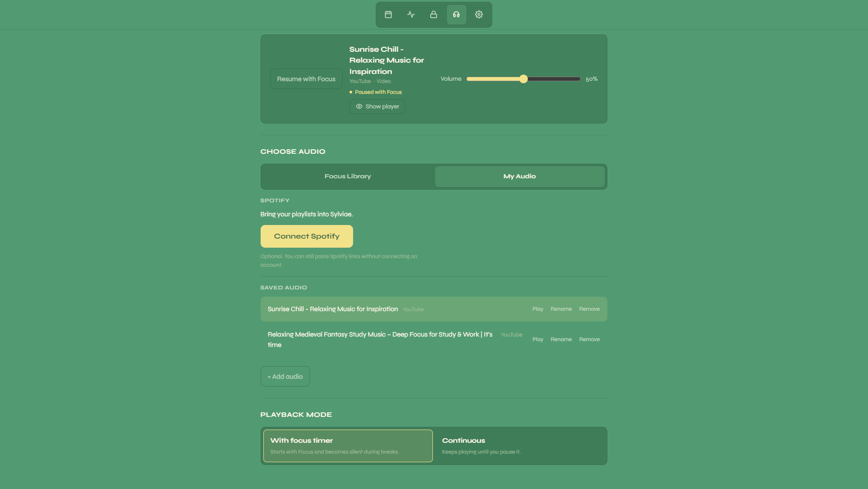Select Sunrise Chill row in Saved Audio
This screenshot has width=868, height=489.
coord(434,309)
